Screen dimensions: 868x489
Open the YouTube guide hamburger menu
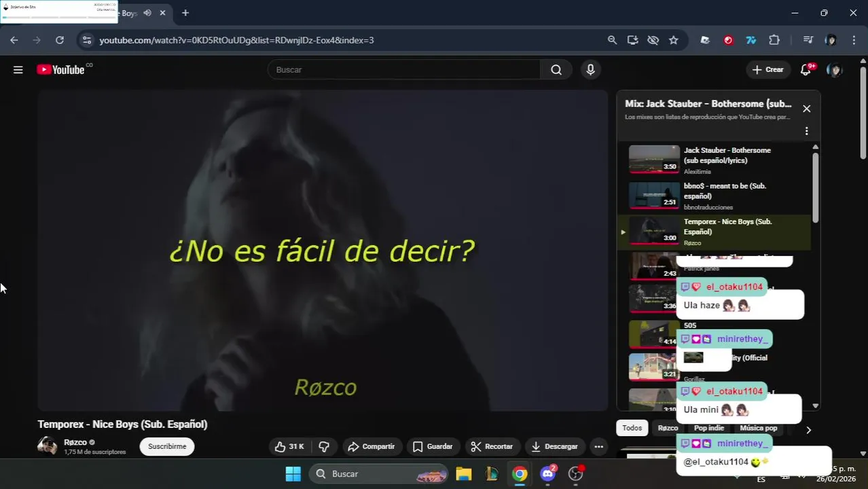pos(18,69)
